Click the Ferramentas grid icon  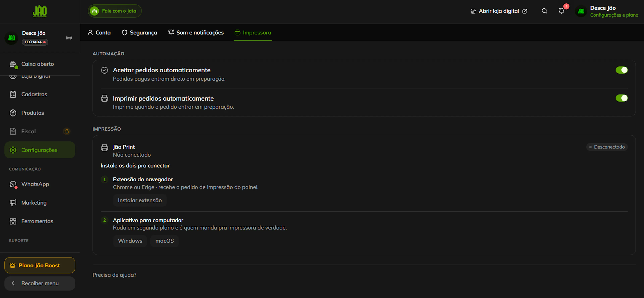[13, 221]
